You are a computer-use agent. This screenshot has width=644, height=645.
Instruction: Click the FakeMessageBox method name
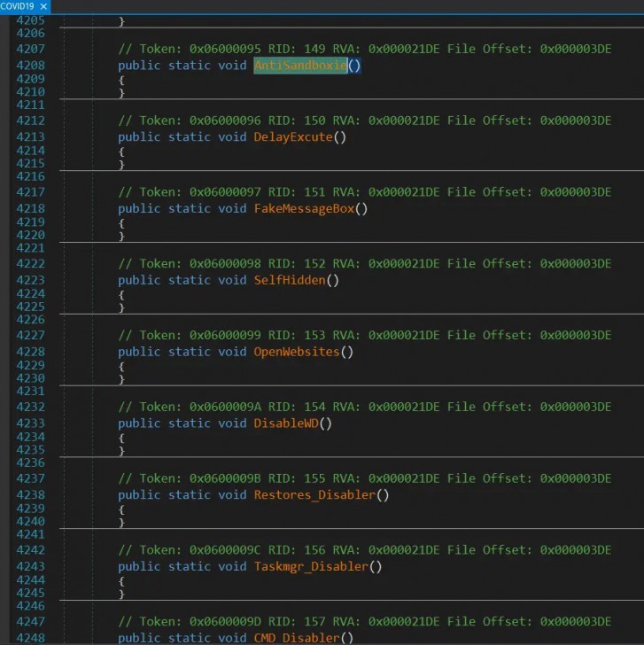click(304, 208)
